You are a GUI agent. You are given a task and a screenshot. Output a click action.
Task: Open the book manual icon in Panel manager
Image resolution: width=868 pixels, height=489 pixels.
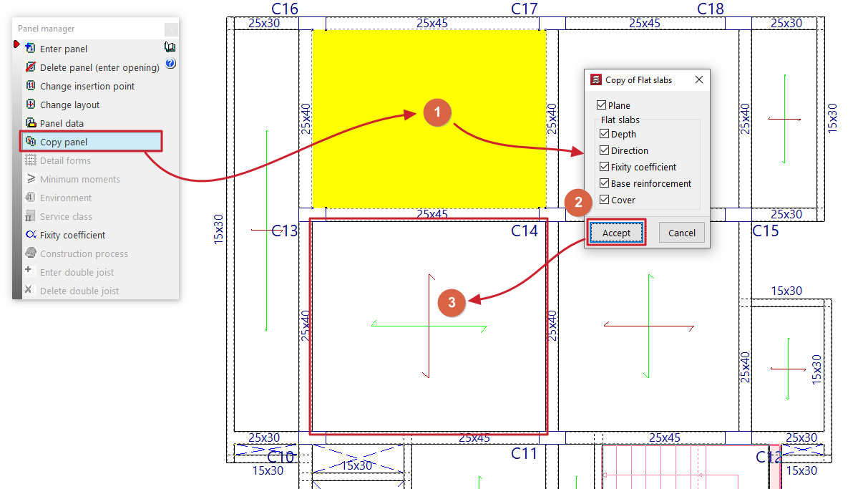pyautogui.click(x=170, y=47)
